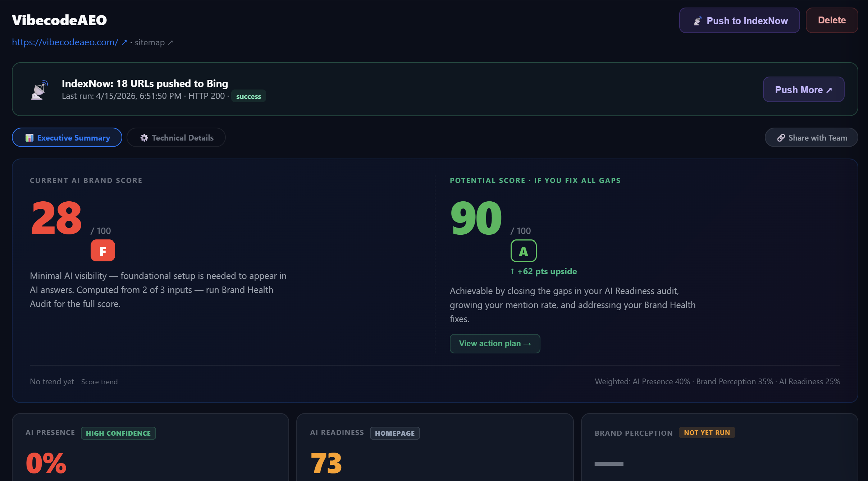
Task: Click the +62 pts upside label
Action: (543, 271)
